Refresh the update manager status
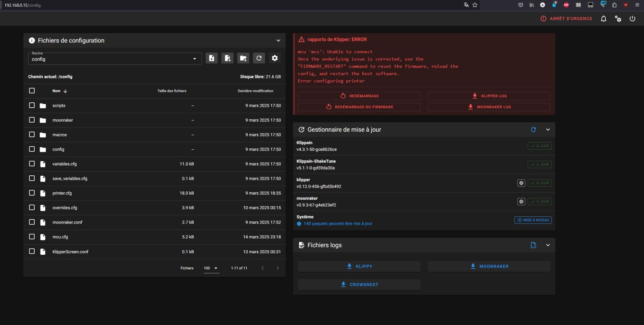This screenshot has width=644, height=325. (x=533, y=129)
